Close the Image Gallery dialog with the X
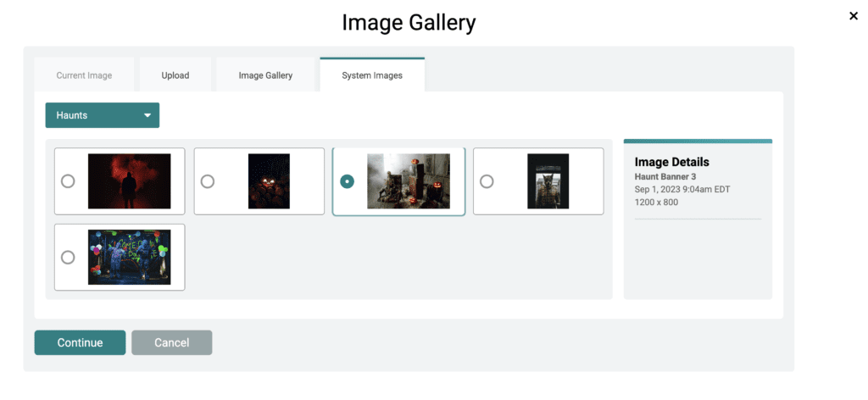Viewport: 868px width, 400px height. 853,16
